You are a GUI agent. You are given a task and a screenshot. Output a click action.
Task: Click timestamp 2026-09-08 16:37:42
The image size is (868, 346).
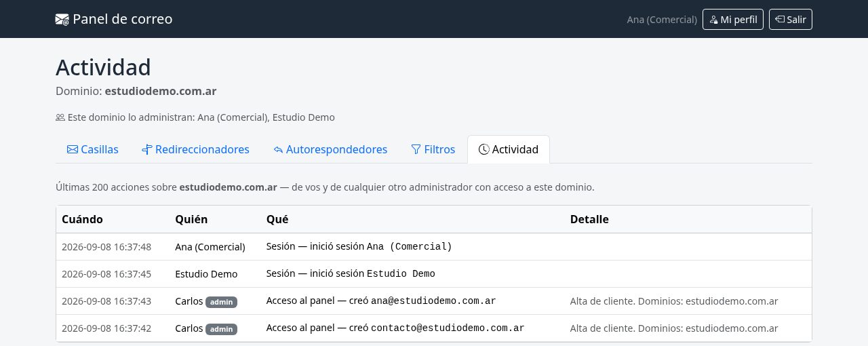106,328
